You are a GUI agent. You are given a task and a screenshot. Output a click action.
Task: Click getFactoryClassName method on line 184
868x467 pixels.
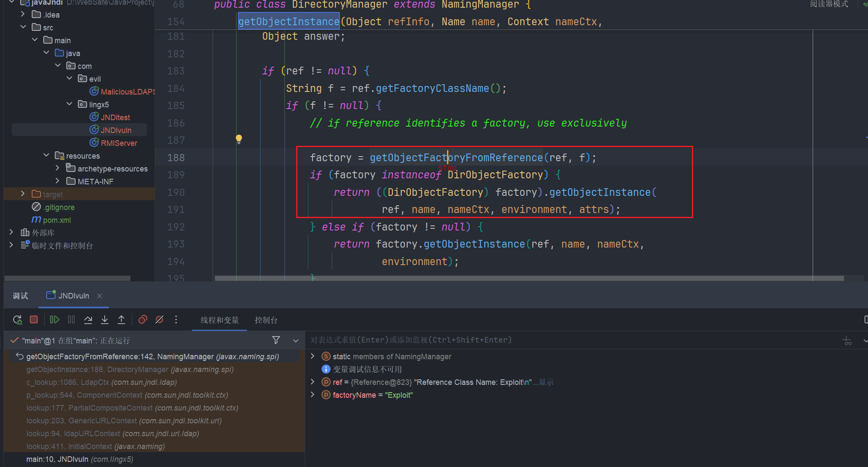coord(433,89)
